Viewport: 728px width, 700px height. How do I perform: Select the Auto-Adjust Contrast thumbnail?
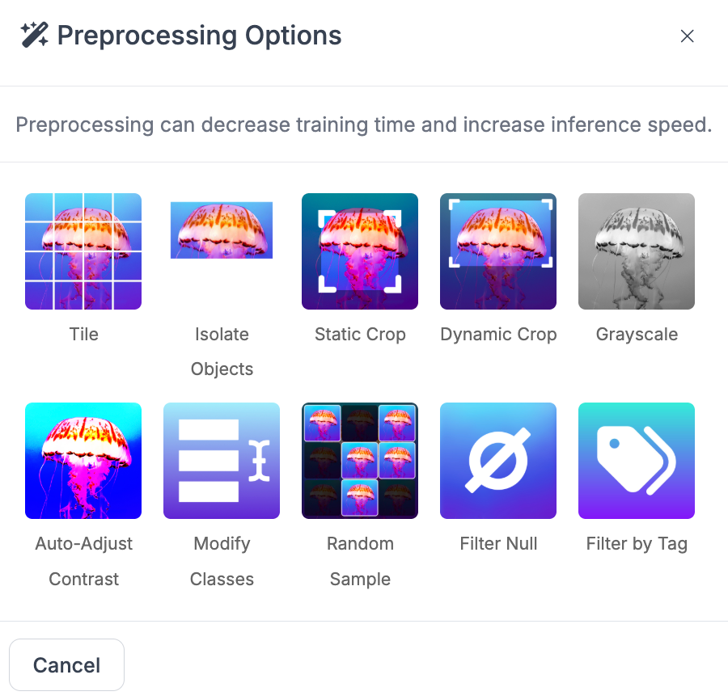pos(83,461)
